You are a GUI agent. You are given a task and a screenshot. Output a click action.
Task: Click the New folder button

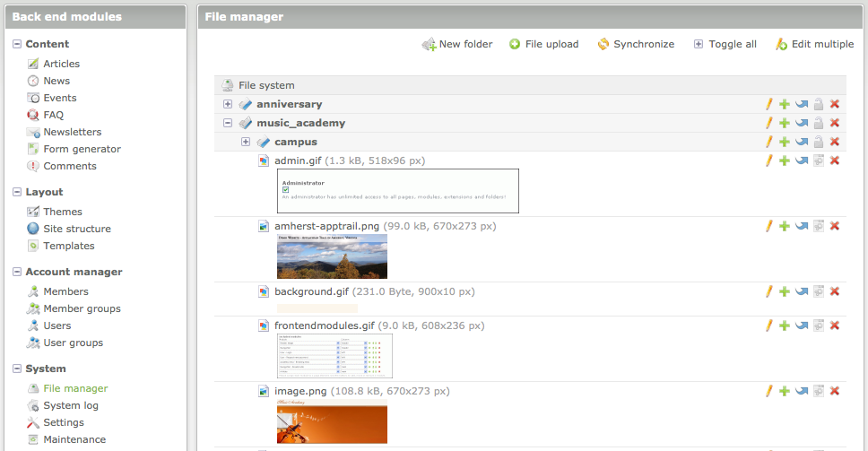(457, 44)
